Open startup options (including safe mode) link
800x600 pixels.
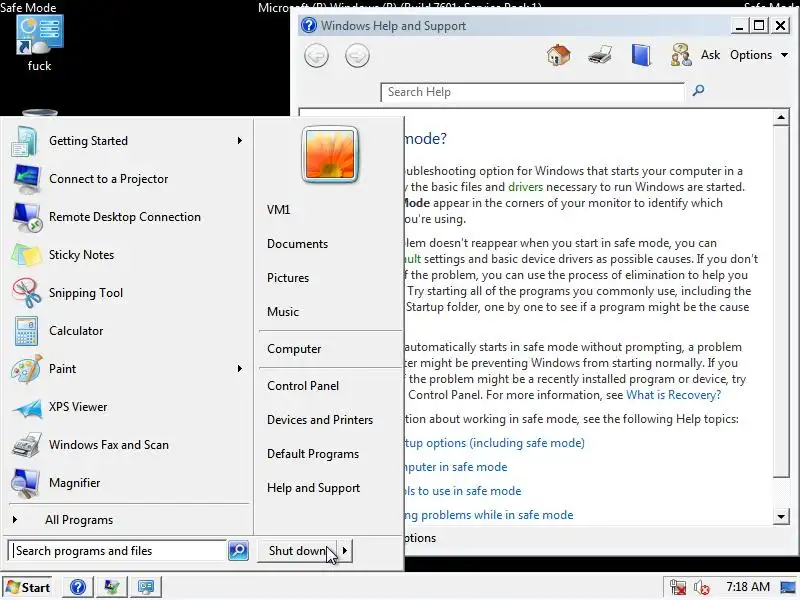pyautogui.click(x=494, y=443)
